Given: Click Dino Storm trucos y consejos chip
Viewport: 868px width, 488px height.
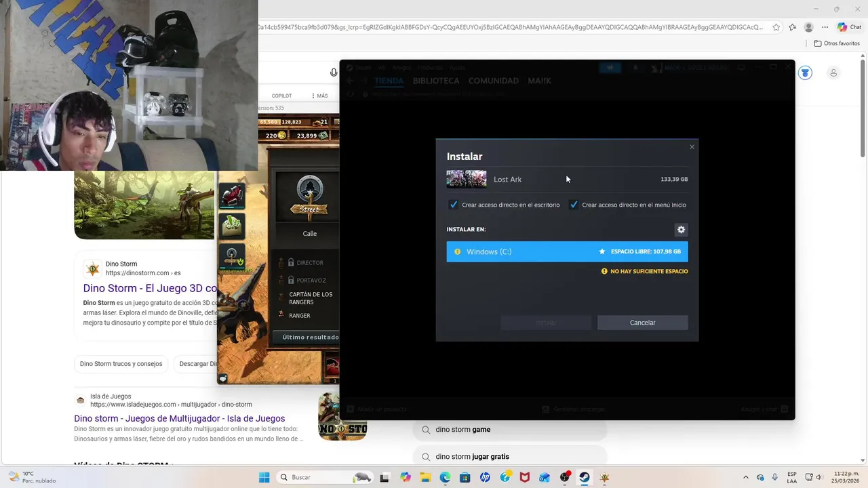Looking at the screenshot, I should (x=121, y=364).
